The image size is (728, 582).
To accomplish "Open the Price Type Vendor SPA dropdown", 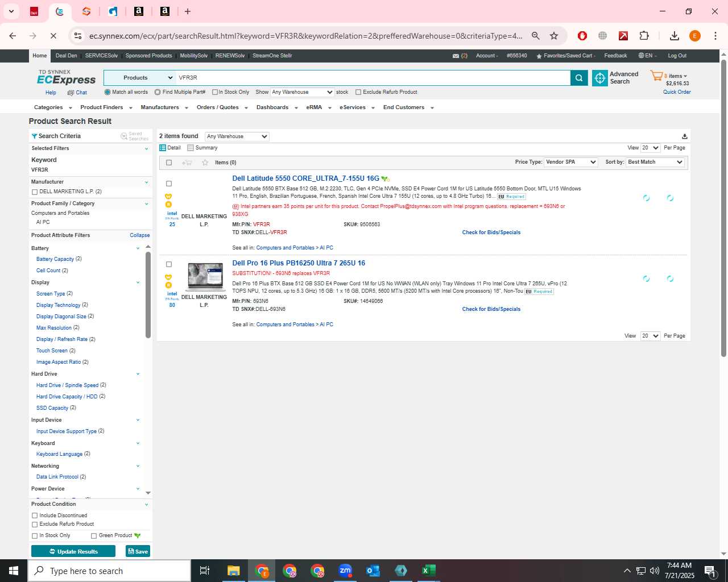I will pos(570,162).
